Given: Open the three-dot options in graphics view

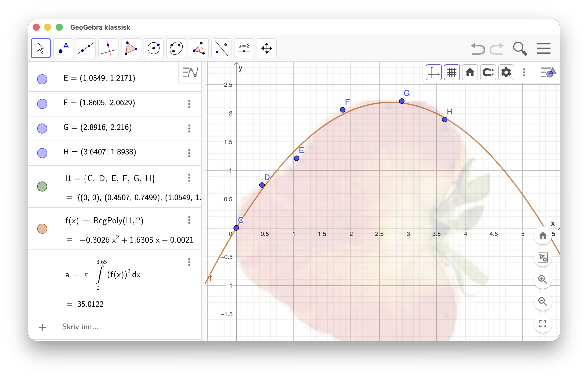Looking at the screenshot, I should (524, 72).
